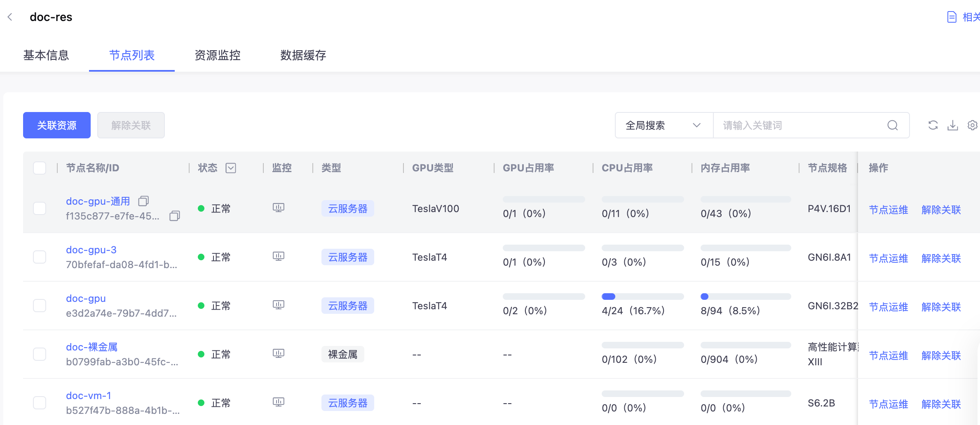Click the search magnifier icon

pos(892,125)
